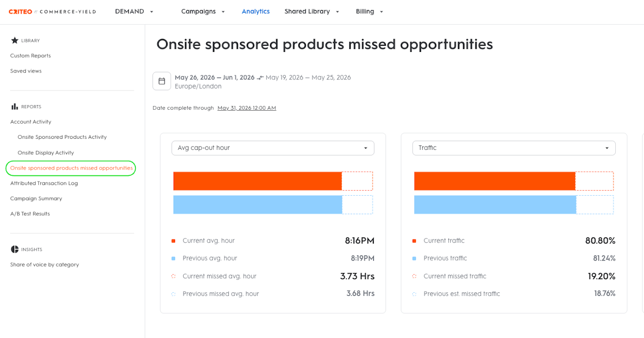The image size is (644, 338).
Task: Click the Reports bar chart icon
Action: pos(15,107)
